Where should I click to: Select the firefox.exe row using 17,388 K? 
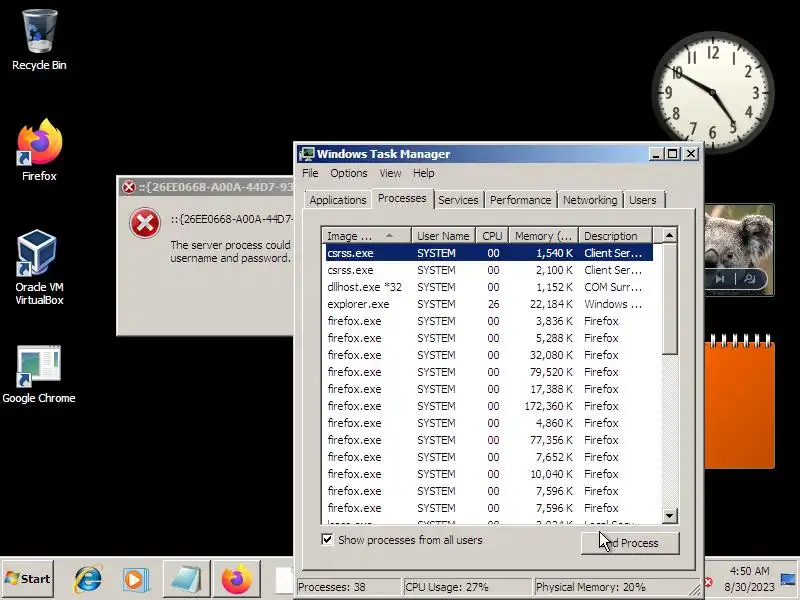coord(489,389)
